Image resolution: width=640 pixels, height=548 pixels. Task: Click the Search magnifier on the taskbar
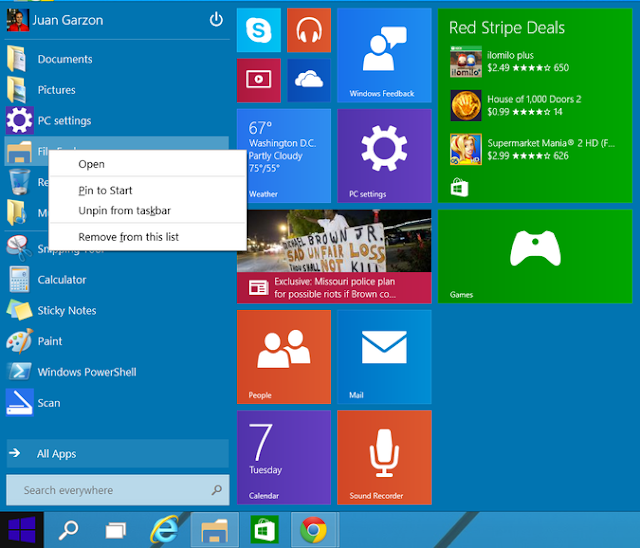pos(68,530)
